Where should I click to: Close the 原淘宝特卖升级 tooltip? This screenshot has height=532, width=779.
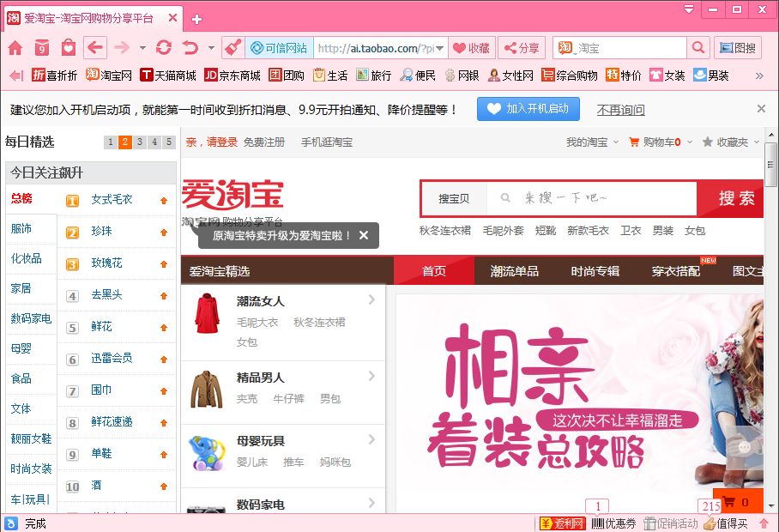pos(364,235)
